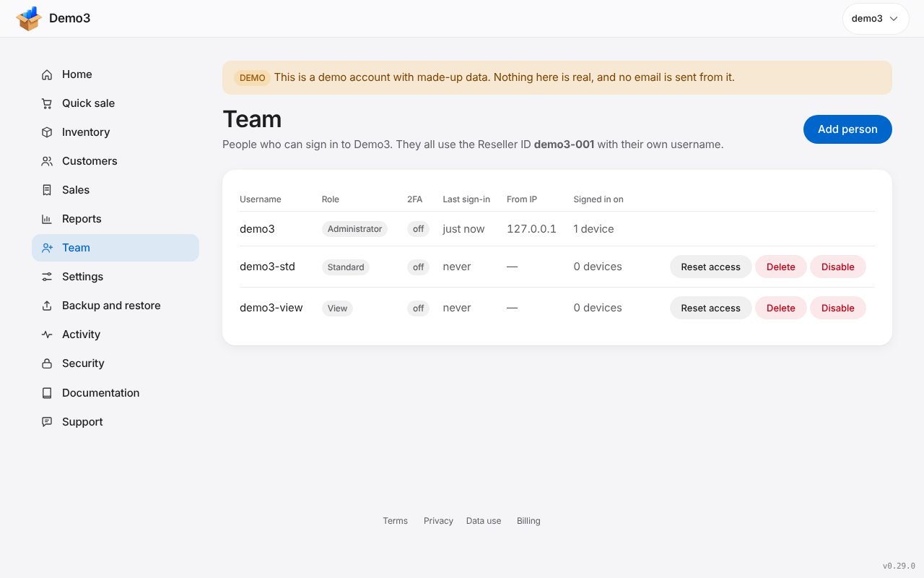Open the Billing footer link

(x=528, y=521)
